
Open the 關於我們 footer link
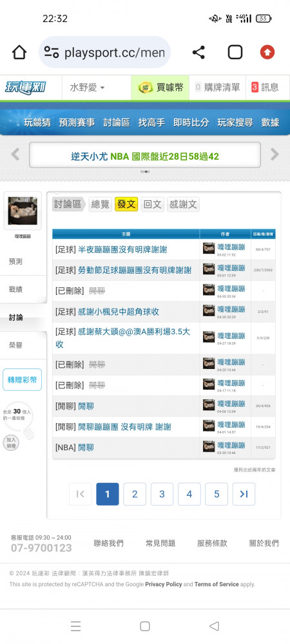264,544
